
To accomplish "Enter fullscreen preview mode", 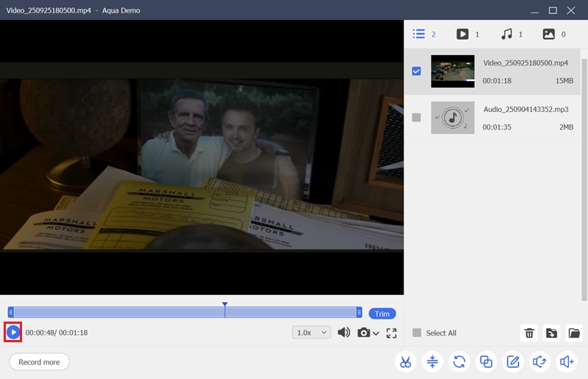I will [x=392, y=333].
